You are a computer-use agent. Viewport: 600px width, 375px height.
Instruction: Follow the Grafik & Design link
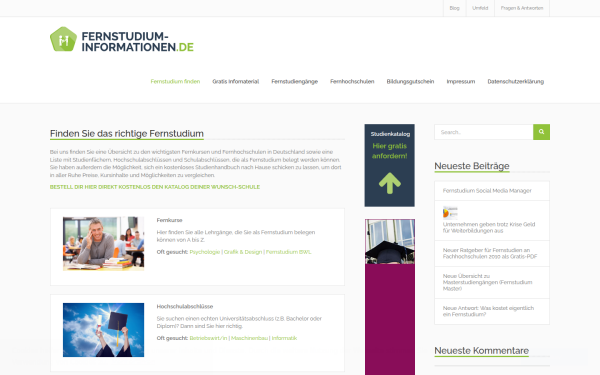(243, 252)
